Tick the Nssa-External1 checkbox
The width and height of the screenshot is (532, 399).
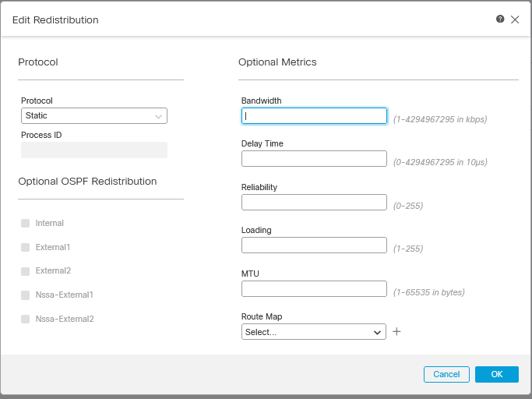(x=26, y=295)
